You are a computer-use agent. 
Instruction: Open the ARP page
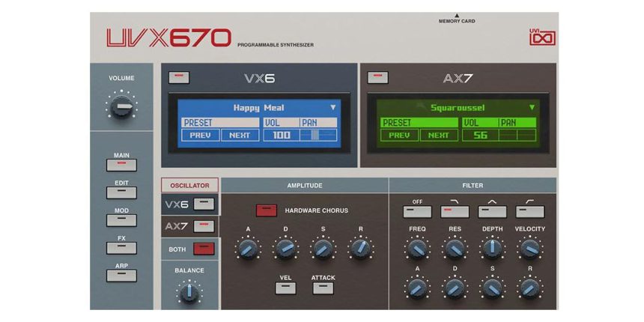pos(121,275)
